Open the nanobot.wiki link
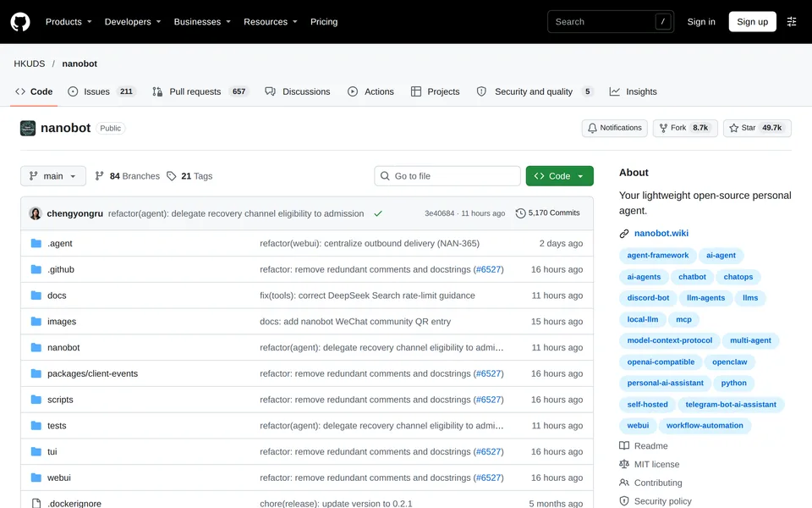This screenshot has height=508, width=812. tap(661, 234)
